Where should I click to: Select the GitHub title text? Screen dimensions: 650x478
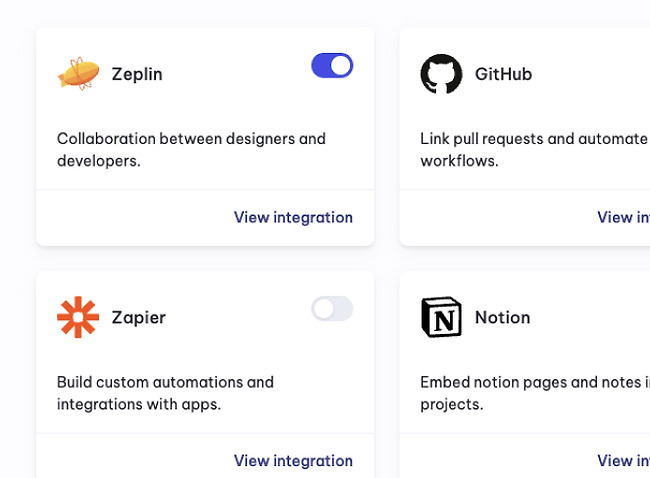tap(503, 74)
